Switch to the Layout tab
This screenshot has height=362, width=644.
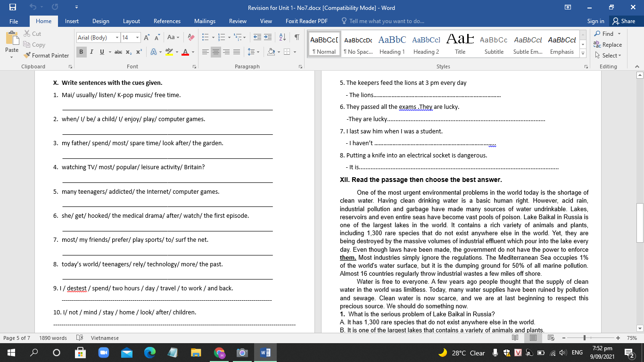tap(132, 21)
